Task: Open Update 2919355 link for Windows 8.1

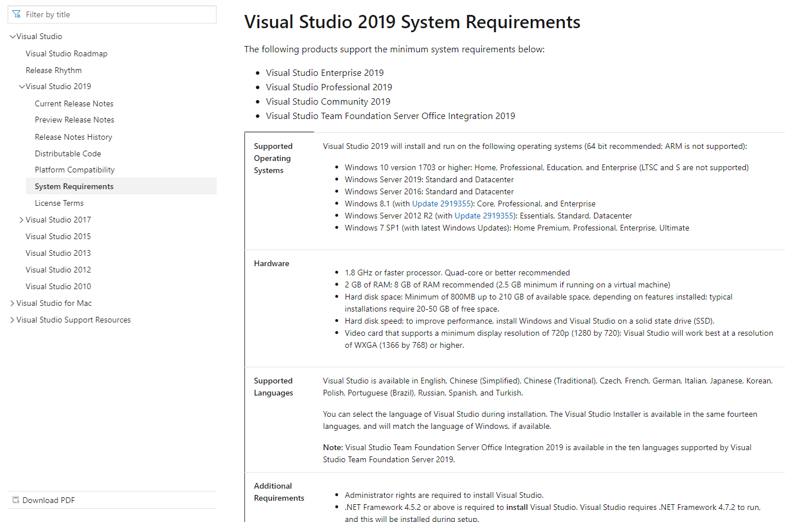Action: [x=442, y=204]
